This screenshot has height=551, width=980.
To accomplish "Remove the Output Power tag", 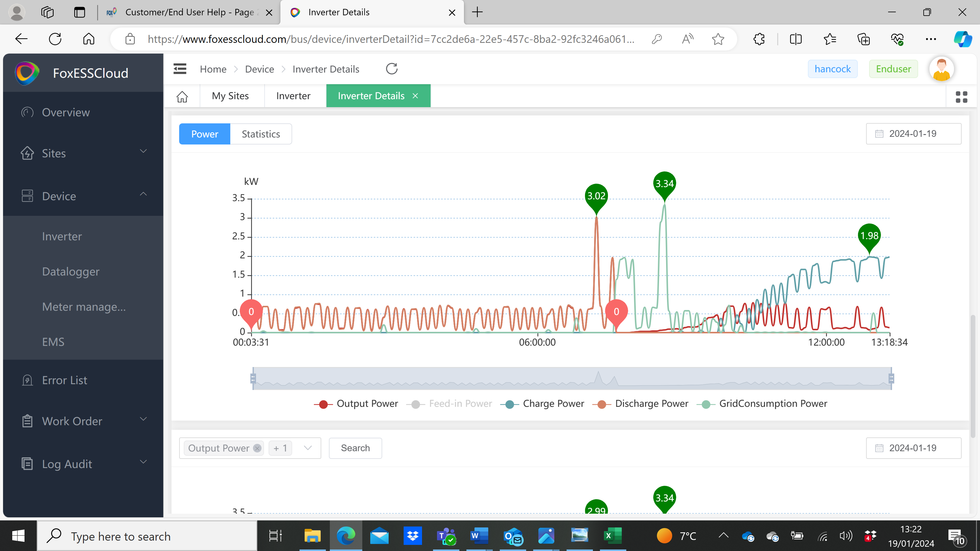I will [x=257, y=448].
